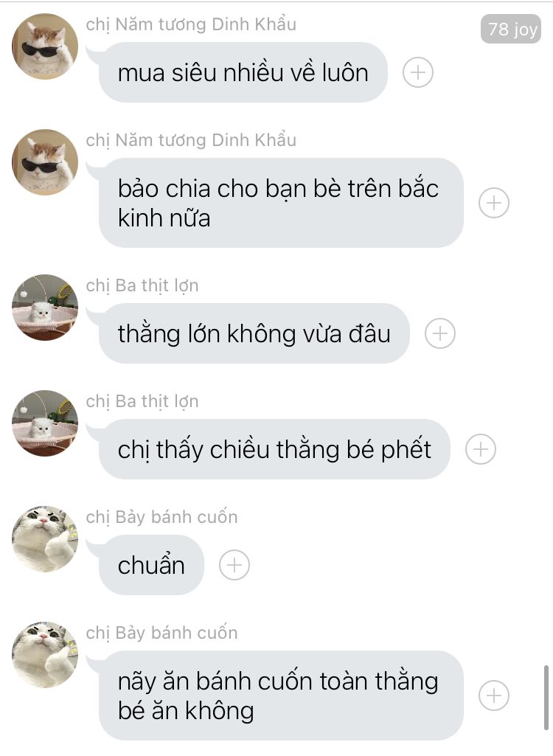553x756 pixels.
Task: Open sender name "chị Năm tương Dinh Khẩu" at top
Action: click(191, 24)
